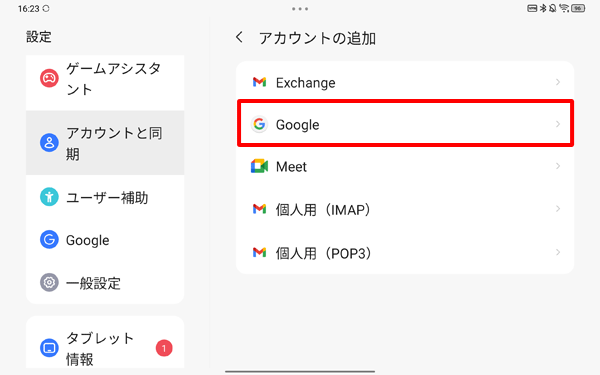This screenshot has width=600, height=375.
Task: Tap the muted bell icon in the status bar
Action: (x=553, y=8)
